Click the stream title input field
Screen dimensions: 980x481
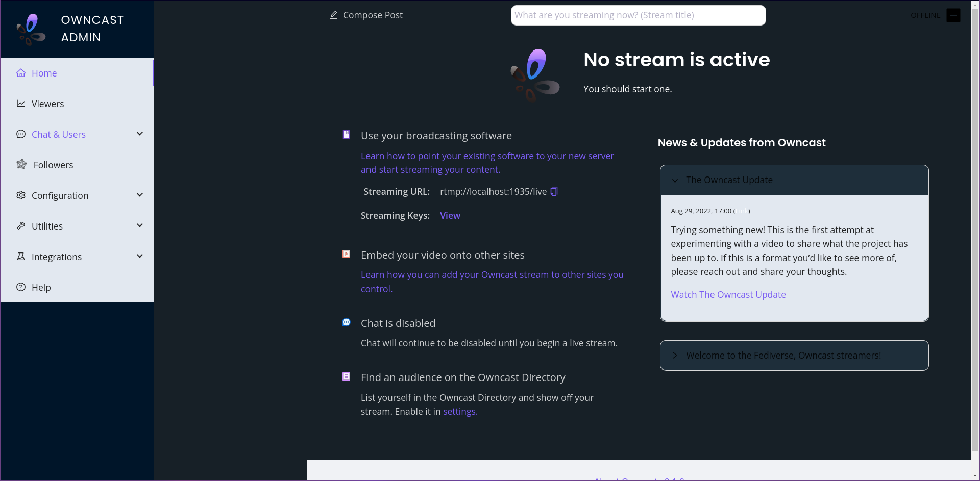point(638,15)
